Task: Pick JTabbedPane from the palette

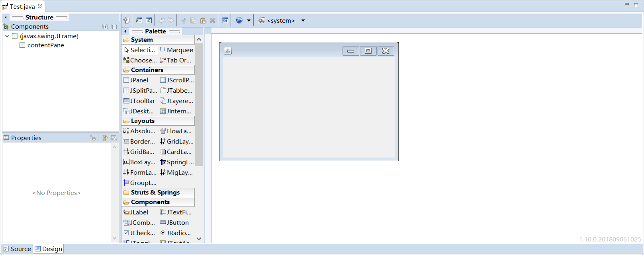Action: 176,90
